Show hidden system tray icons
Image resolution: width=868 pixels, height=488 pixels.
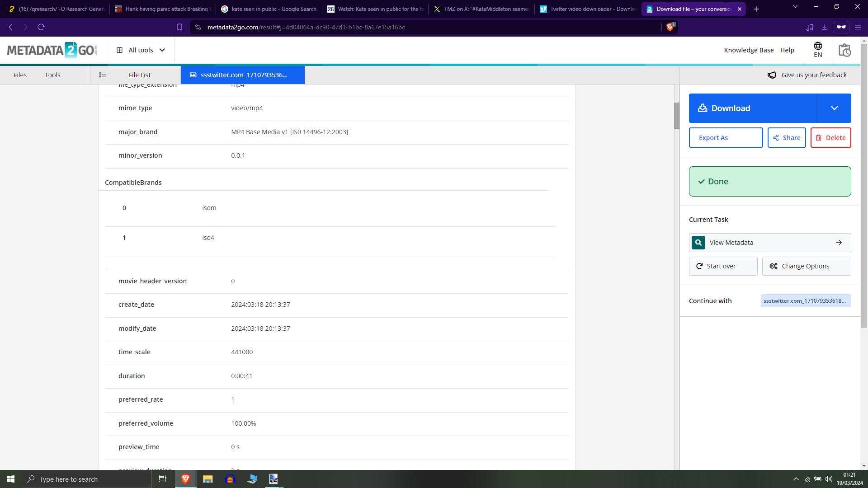pyautogui.click(x=796, y=479)
